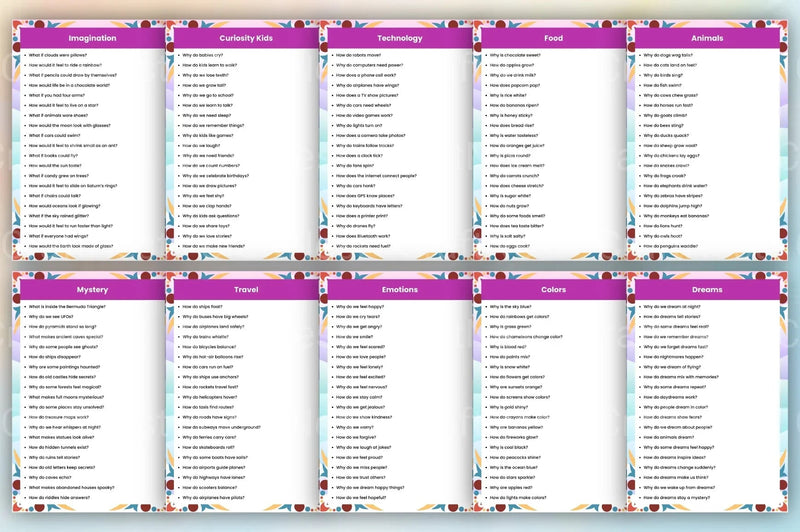
Task: Click the Colors page heading
Action: (554, 290)
